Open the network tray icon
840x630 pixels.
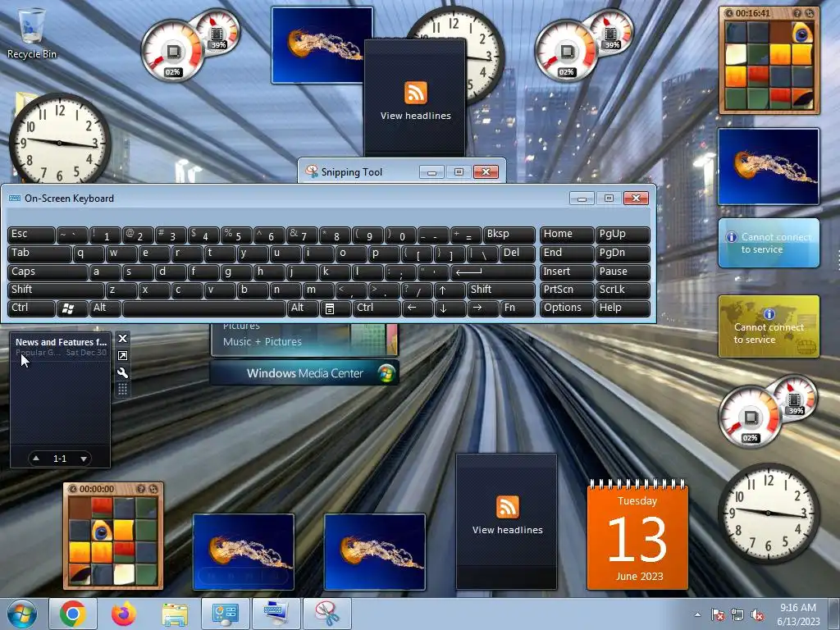coord(737,614)
